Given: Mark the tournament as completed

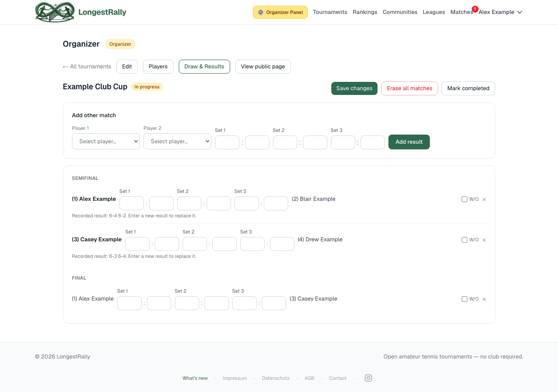Looking at the screenshot, I should [x=468, y=88].
